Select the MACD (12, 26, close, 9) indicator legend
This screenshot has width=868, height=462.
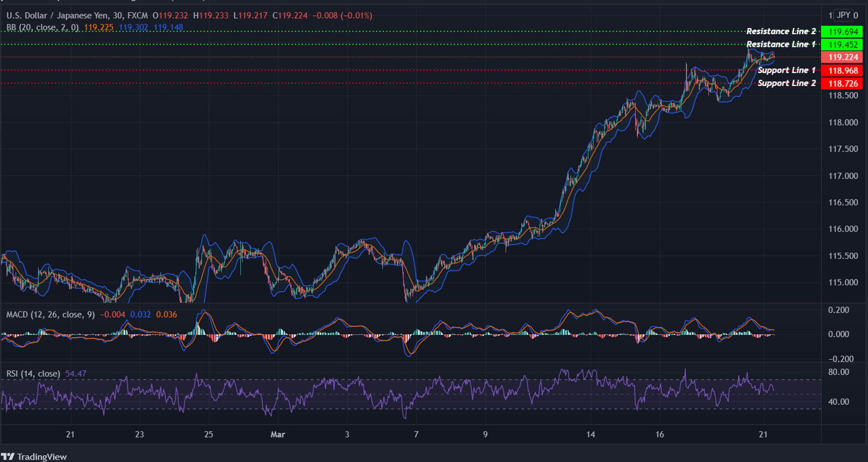(49, 314)
